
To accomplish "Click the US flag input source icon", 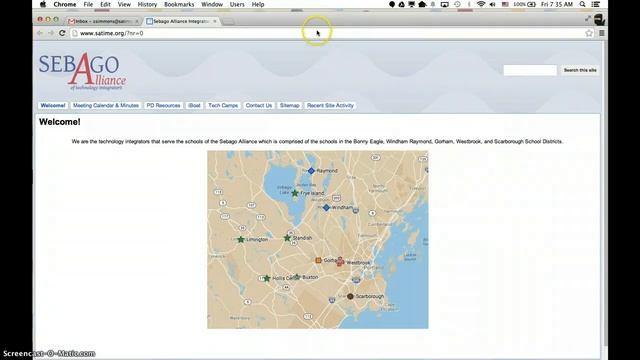I will (505, 4).
